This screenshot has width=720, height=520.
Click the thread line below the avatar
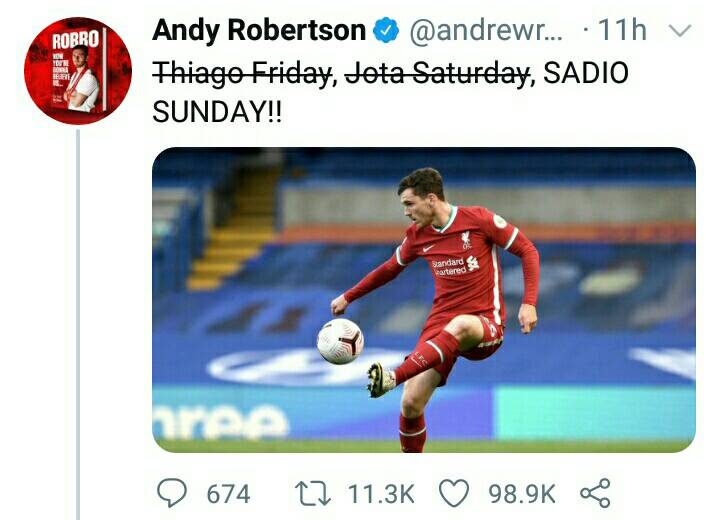(x=78, y=324)
